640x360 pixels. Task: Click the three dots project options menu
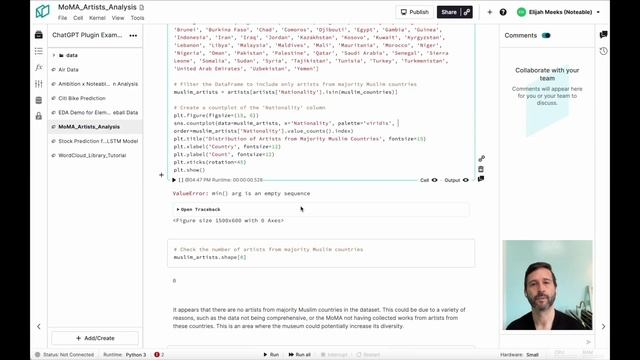(133, 36)
